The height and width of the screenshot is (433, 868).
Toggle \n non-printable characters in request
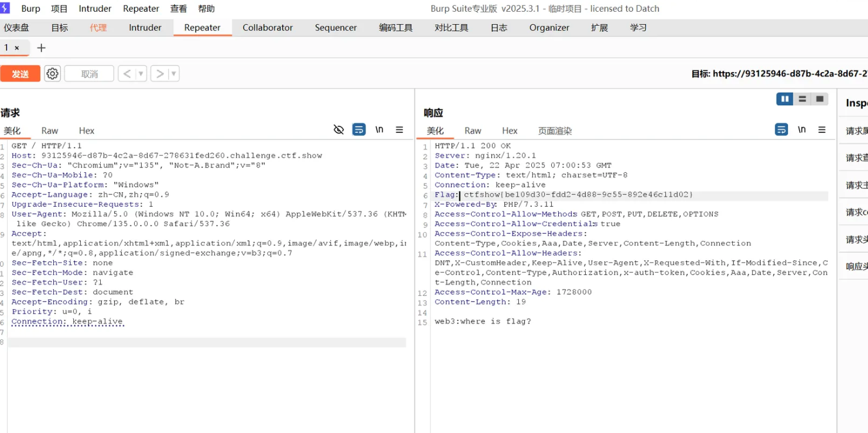[380, 129]
